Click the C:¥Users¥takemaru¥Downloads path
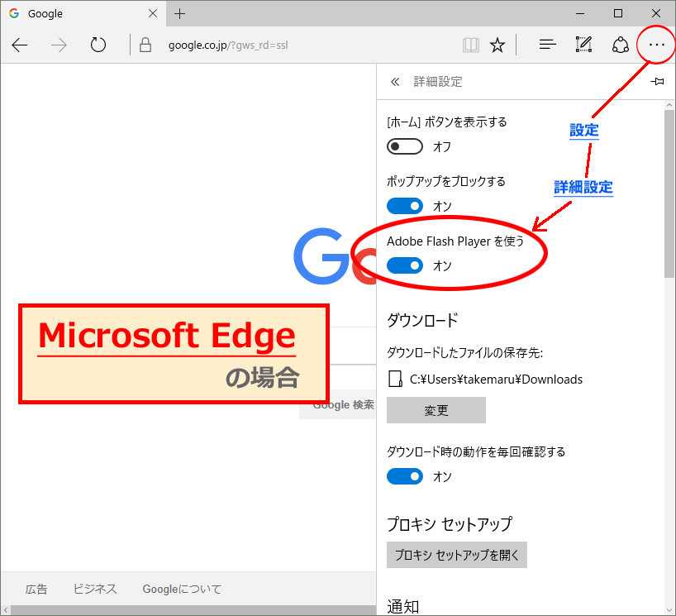Screen dimensions: 676x616 point(496,380)
